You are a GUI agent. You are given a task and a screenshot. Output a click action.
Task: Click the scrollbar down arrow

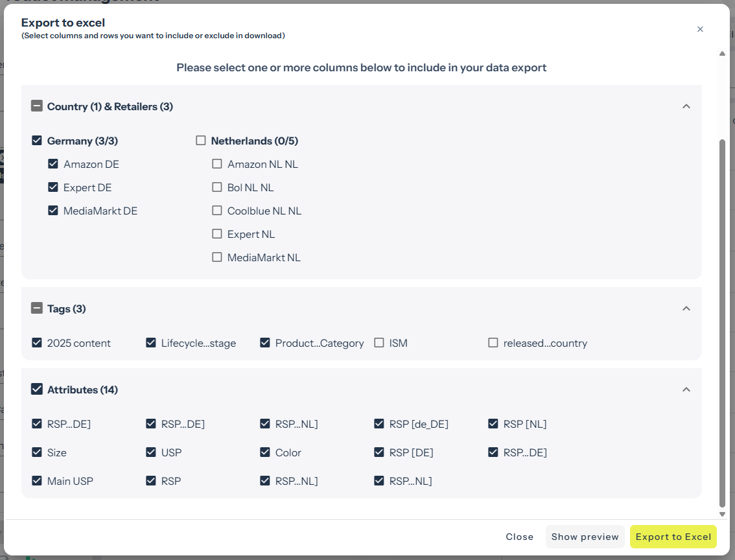(x=723, y=514)
